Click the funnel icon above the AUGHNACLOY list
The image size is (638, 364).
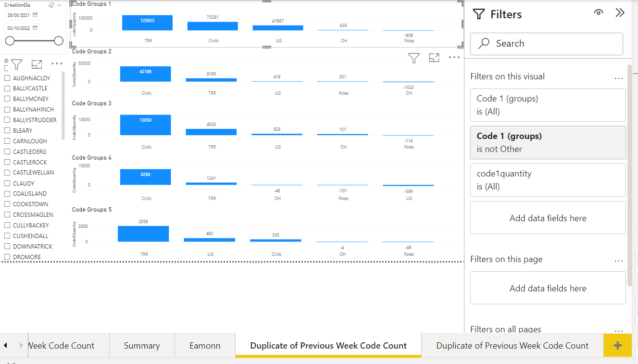point(17,64)
